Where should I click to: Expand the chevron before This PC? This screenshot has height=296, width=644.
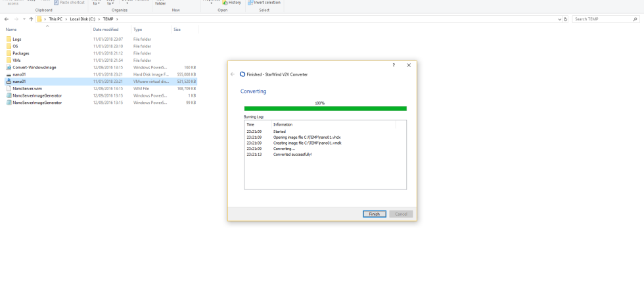(x=45, y=19)
